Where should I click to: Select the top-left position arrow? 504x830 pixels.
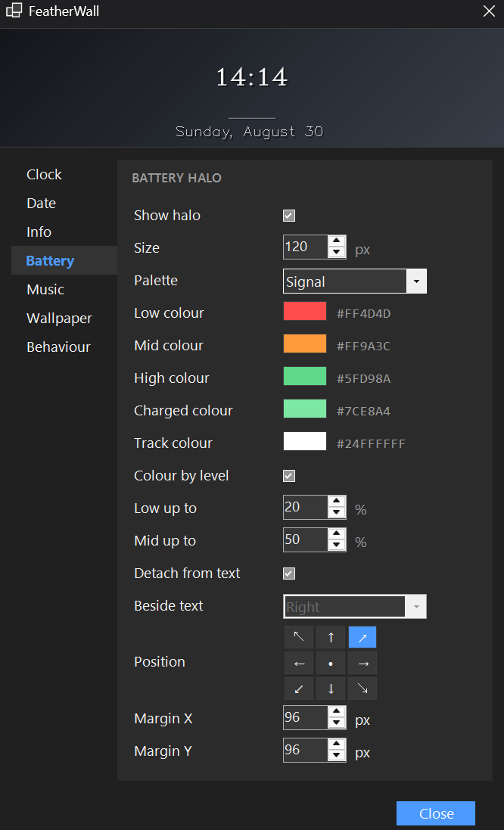[299, 637]
